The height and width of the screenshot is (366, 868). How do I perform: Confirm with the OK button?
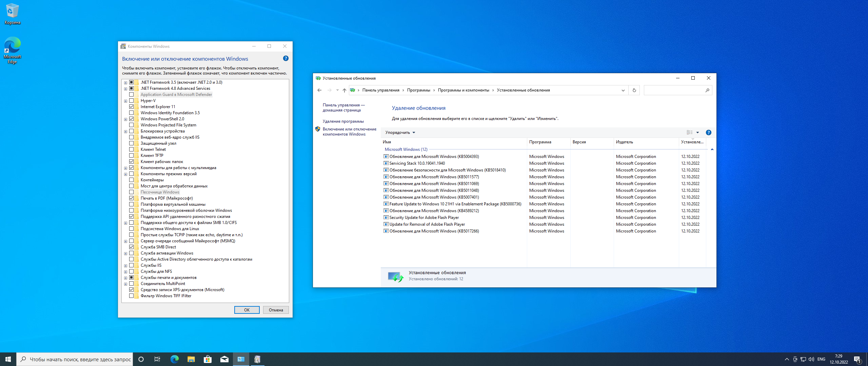[x=247, y=310]
